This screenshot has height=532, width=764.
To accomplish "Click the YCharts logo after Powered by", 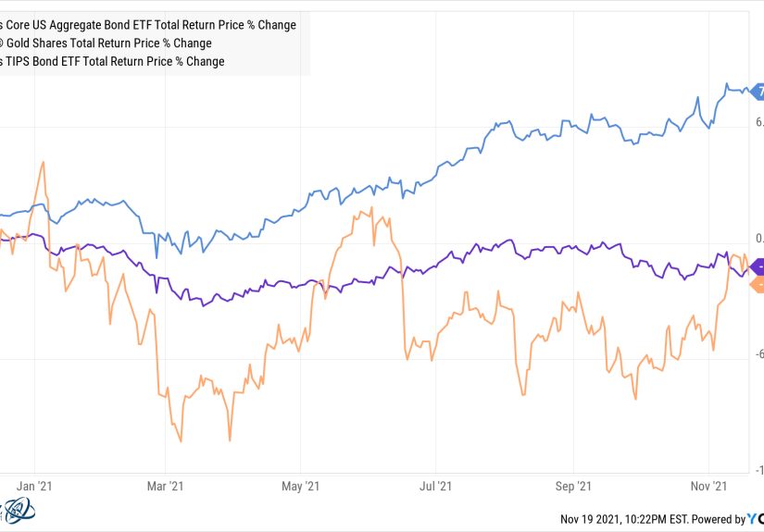I will [755, 519].
